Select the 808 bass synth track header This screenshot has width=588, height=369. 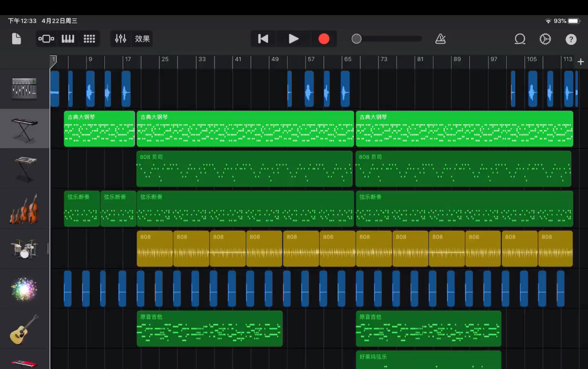24,169
